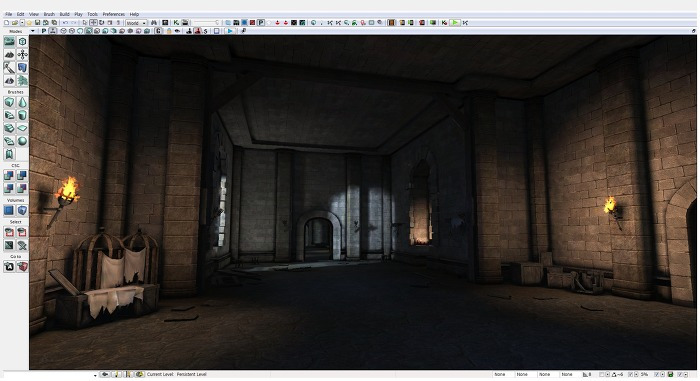Click the favorites star icon
The height and width of the screenshot is (381, 700).
coord(29,23)
